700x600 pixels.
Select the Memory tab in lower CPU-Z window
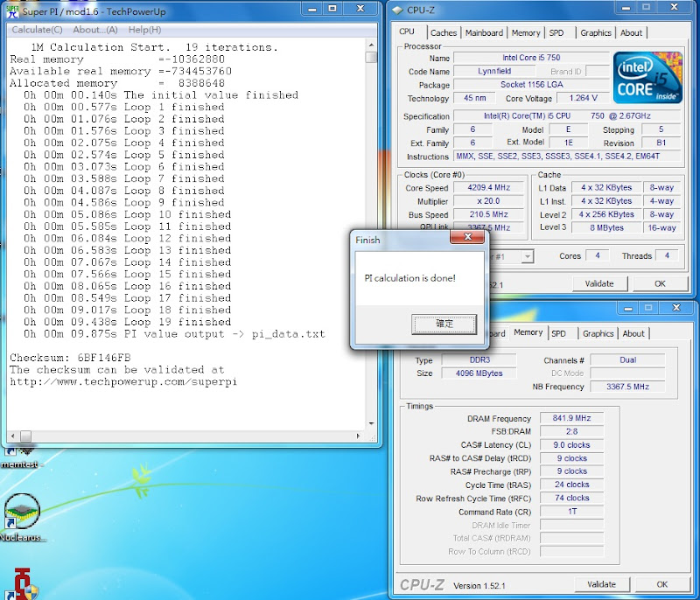(x=528, y=332)
